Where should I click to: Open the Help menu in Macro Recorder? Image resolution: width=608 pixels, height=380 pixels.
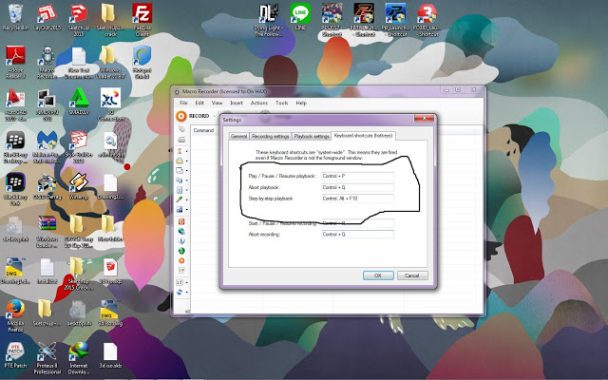(x=301, y=103)
